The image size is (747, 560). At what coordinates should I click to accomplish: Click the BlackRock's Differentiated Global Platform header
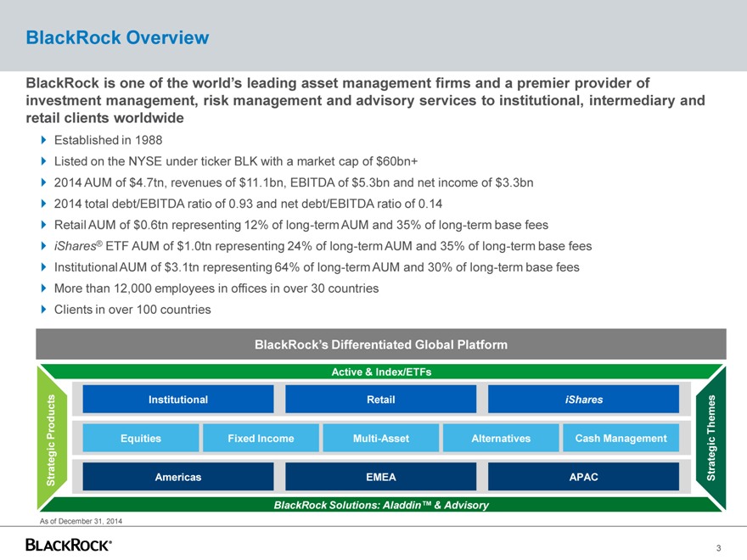380,344
